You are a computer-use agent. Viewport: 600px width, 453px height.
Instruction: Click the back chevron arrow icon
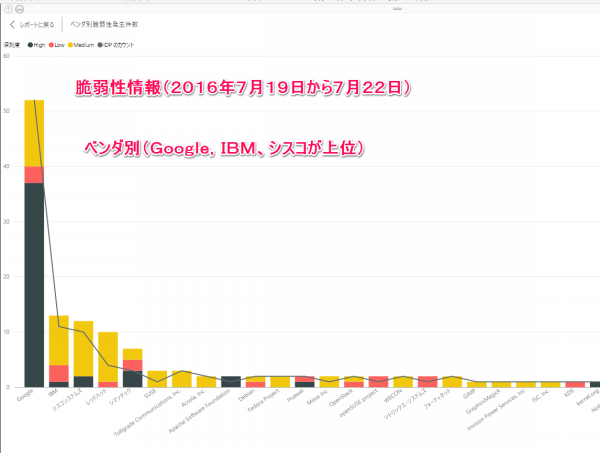[12, 24]
